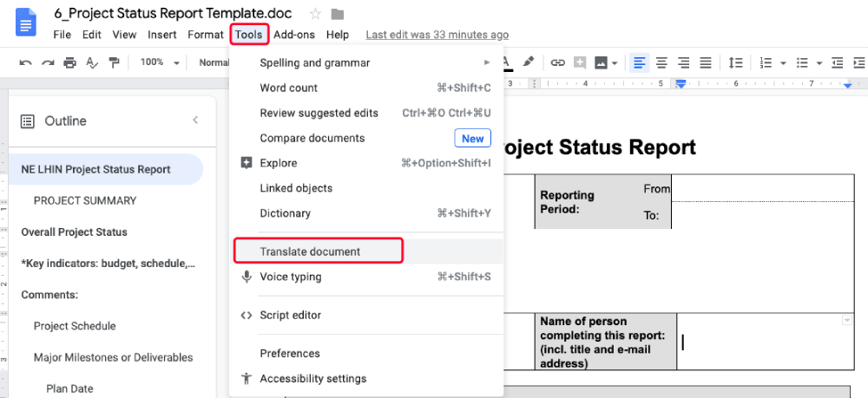Choose Word count in the Tools menu
Image resolution: width=868 pixels, height=398 pixels.
(x=289, y=88)
